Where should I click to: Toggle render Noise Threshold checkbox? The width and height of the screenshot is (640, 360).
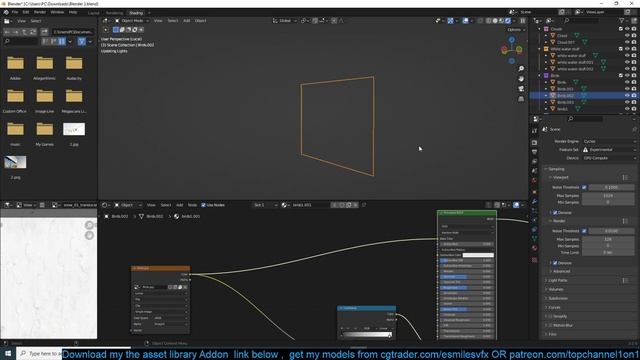584,231
